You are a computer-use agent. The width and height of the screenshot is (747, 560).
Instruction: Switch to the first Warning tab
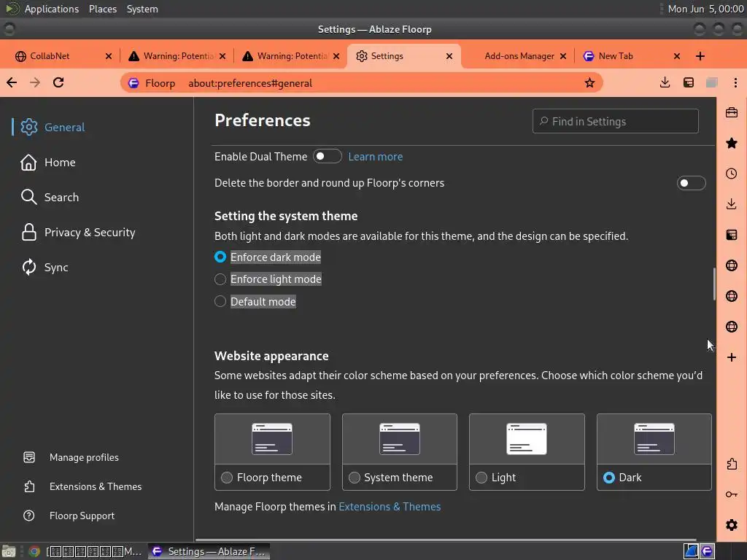point(177,56)
